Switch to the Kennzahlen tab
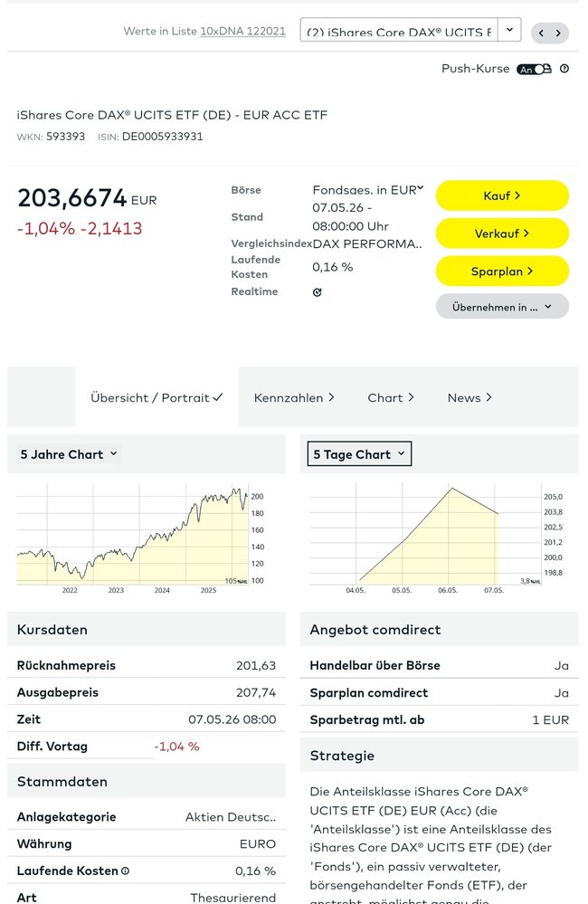588x904 pixels. click(x=294, y=398)
